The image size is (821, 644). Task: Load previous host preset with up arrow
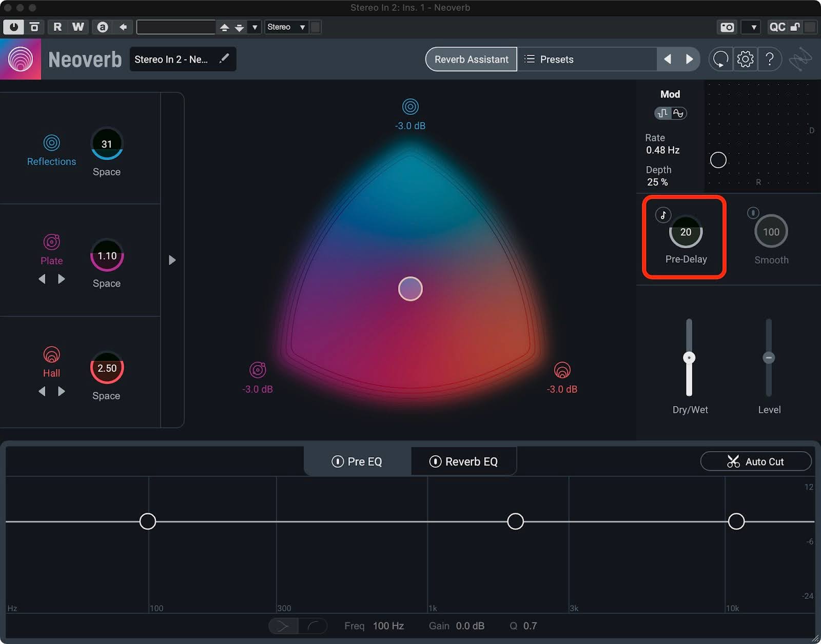pos(224,27)
